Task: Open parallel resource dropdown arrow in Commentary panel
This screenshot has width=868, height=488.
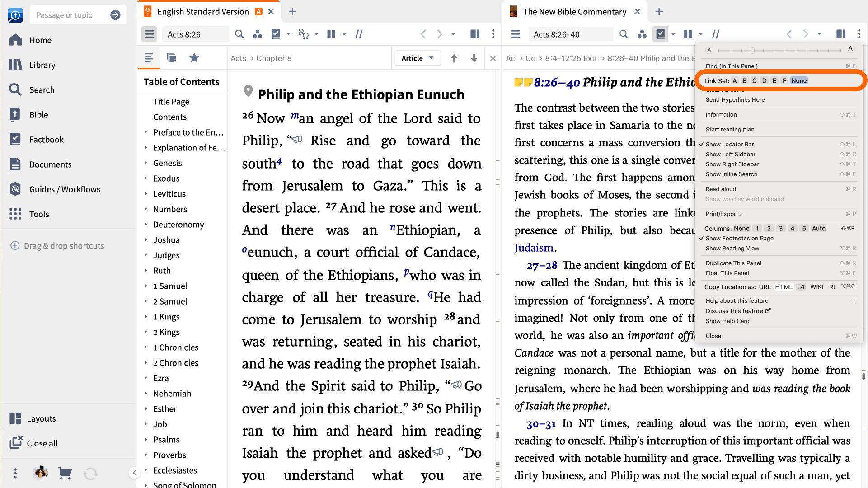Action: pyautogui.click(x=701, y=34)
